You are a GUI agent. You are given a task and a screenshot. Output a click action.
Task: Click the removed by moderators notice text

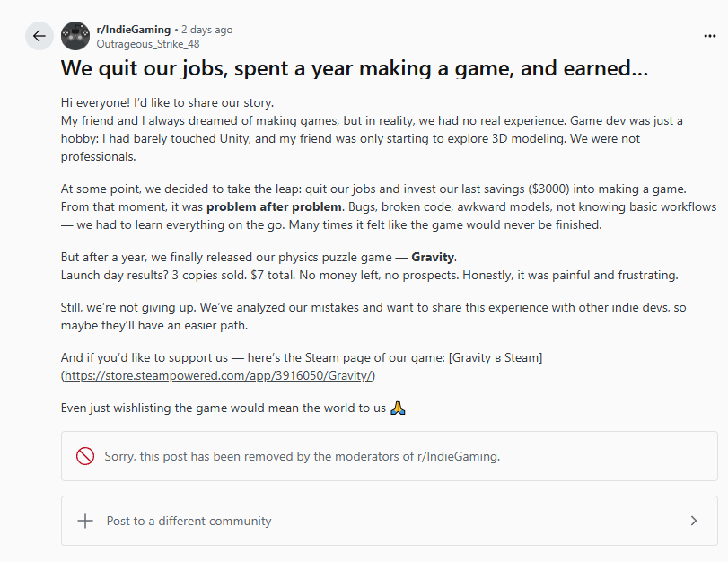point(302,456)
